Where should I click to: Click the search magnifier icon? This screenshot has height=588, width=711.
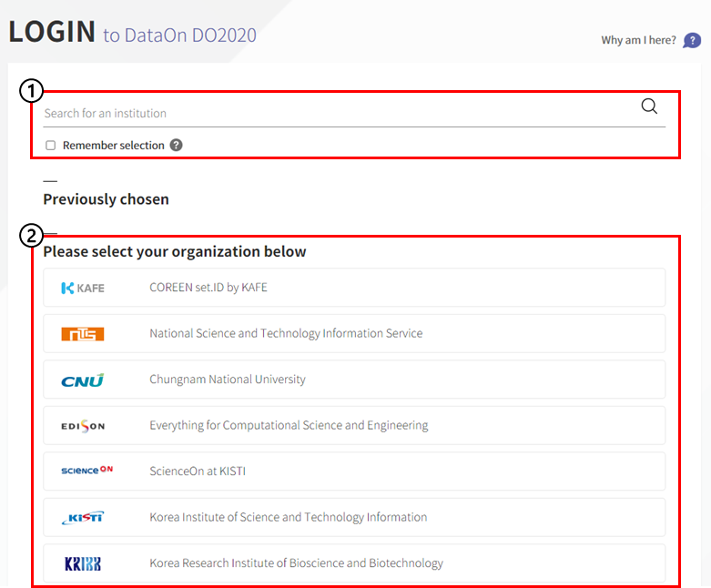coord(649,106)
